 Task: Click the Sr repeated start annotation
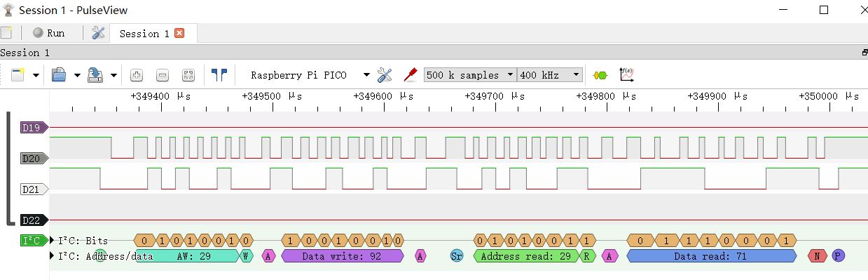pos(456,256)
